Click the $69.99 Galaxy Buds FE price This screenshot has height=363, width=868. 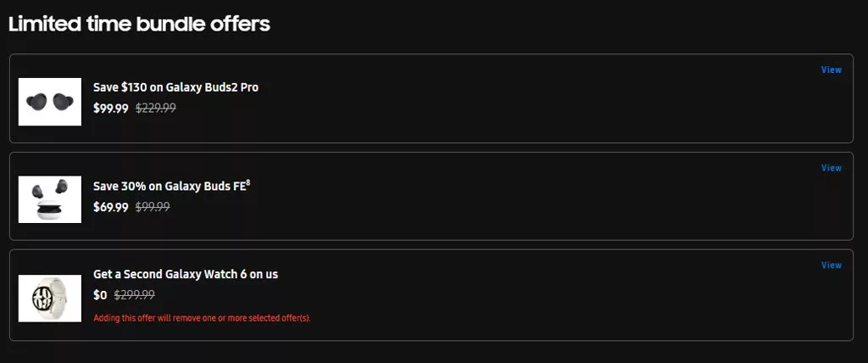(x=111, y=207)
